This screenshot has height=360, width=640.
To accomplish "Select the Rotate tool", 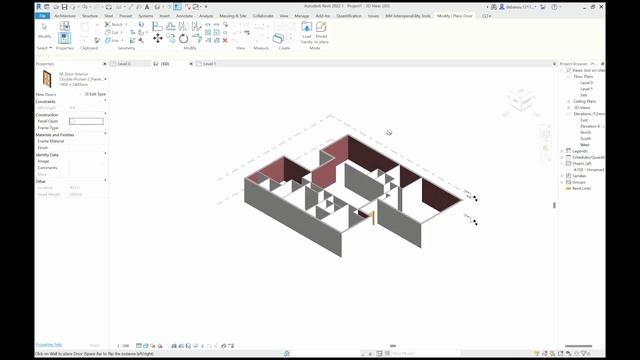I will pos(184,38).
